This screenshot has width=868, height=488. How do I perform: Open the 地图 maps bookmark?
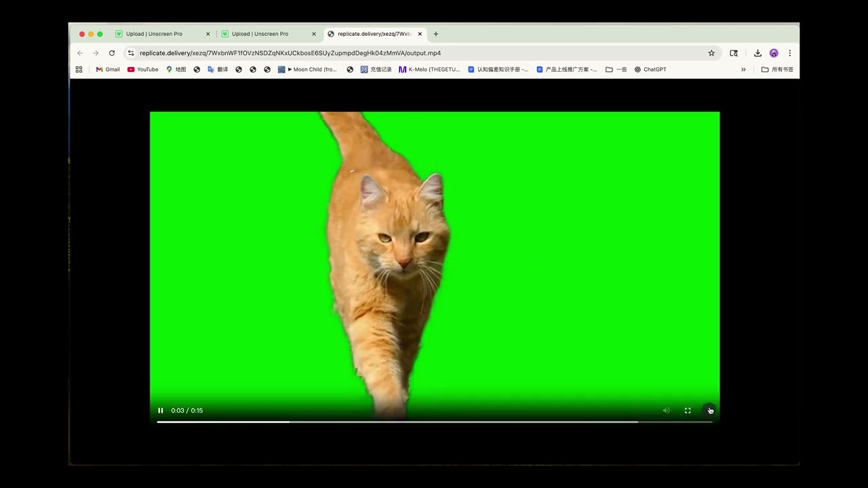pos(176,69)
